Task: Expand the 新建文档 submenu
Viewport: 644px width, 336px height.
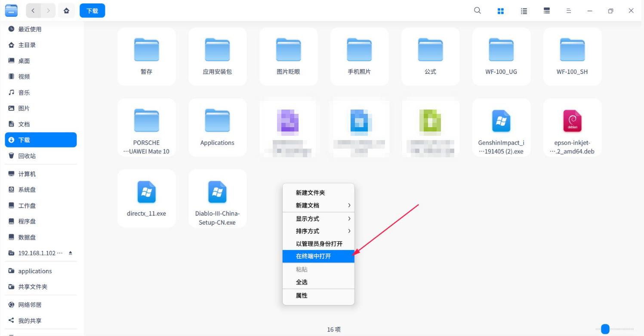Action: [318, 205]
